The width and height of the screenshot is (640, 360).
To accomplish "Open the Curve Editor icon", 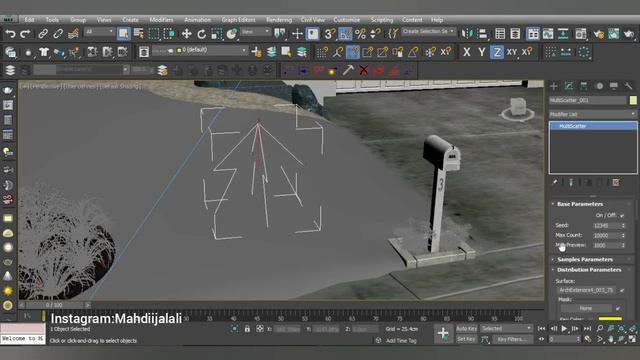I will tap(548, 33).
